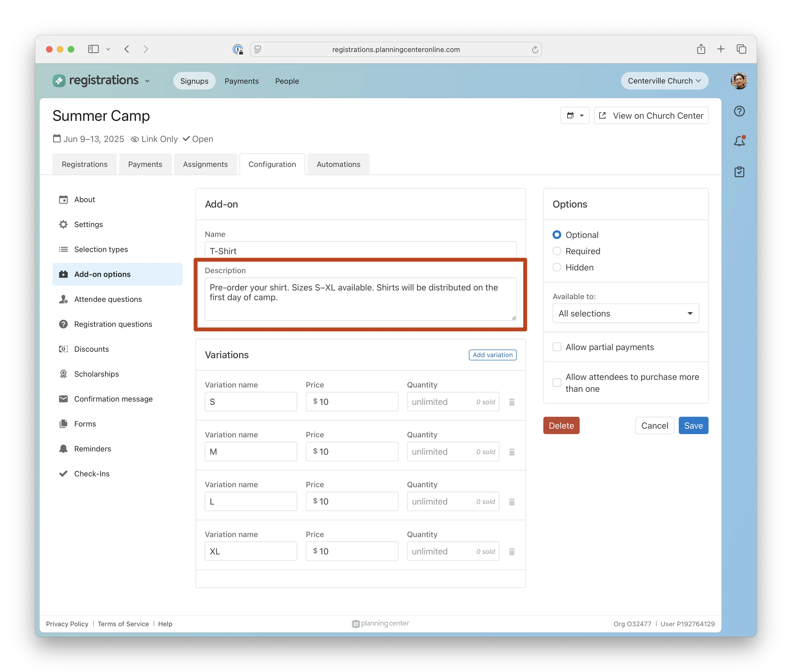Reload the page with refresh icon

(x=535, y=50)
